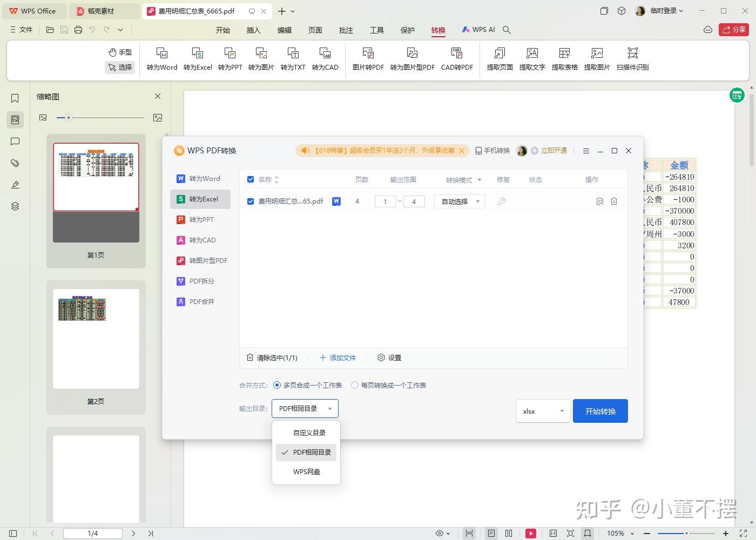Delete the file row with trash icon
The height and width of the screenshot is (540, 756).
coord(614,201)
